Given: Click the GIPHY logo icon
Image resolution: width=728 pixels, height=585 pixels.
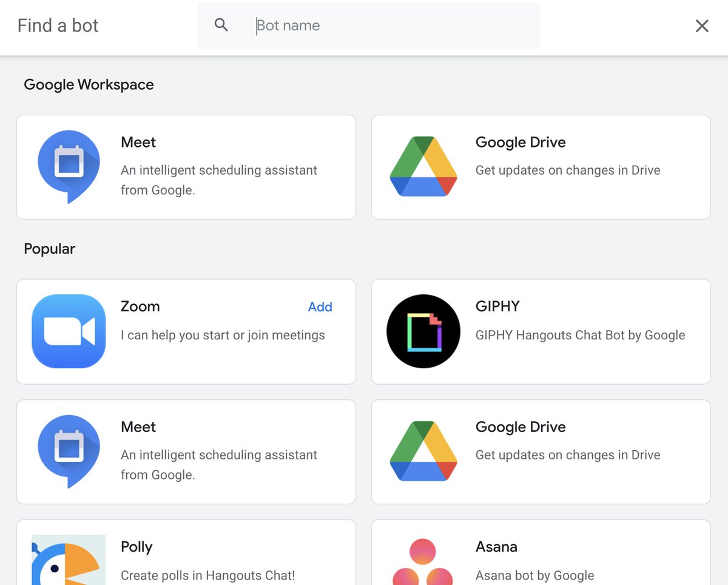Looking at the screenshot, I should (423, 331).
